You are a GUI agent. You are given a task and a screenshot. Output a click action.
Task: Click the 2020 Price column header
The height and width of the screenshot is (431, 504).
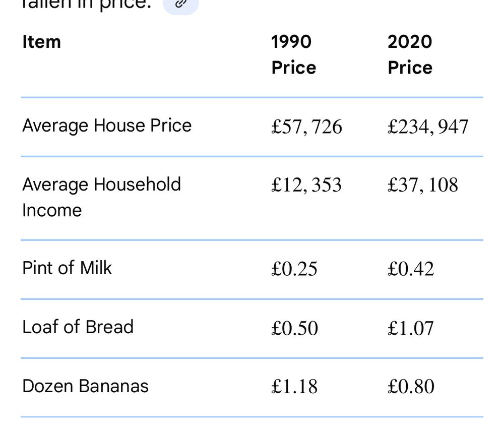pyautogui.click(x=410, y=54)
